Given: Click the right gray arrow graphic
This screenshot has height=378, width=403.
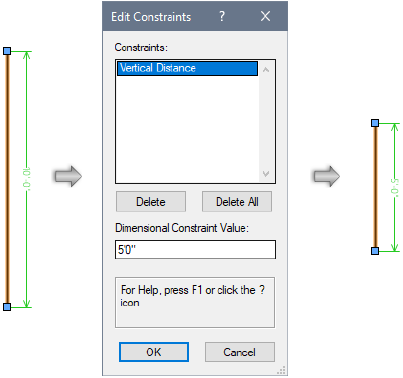Looking at the screenshot, I should (326, 176).
